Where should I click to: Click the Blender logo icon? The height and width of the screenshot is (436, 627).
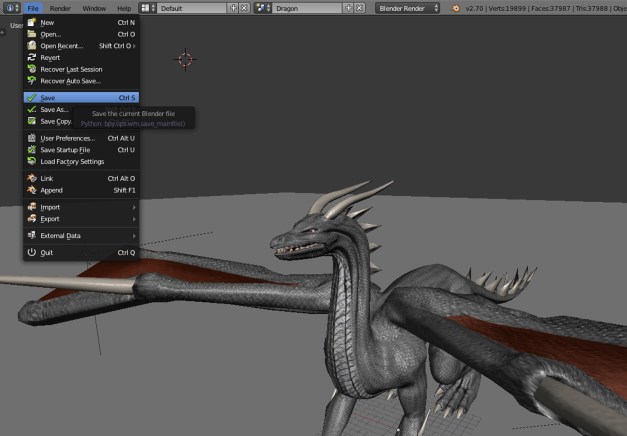456,7
